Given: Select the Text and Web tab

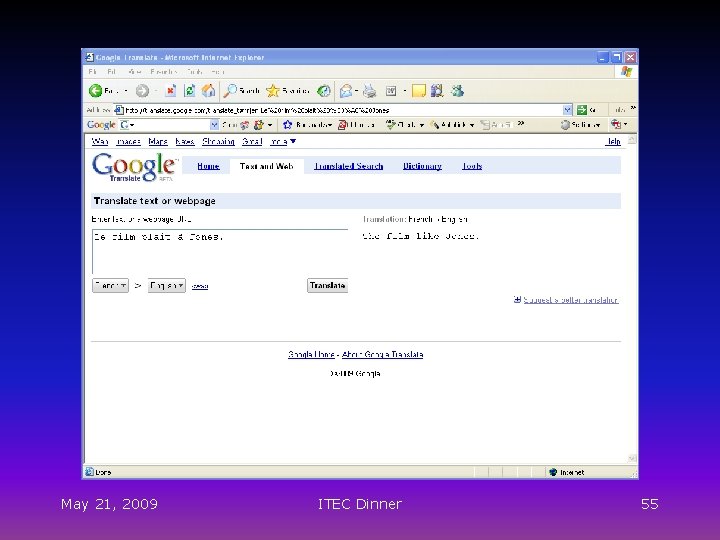Looking at the screenshot, I should (266, 166).
